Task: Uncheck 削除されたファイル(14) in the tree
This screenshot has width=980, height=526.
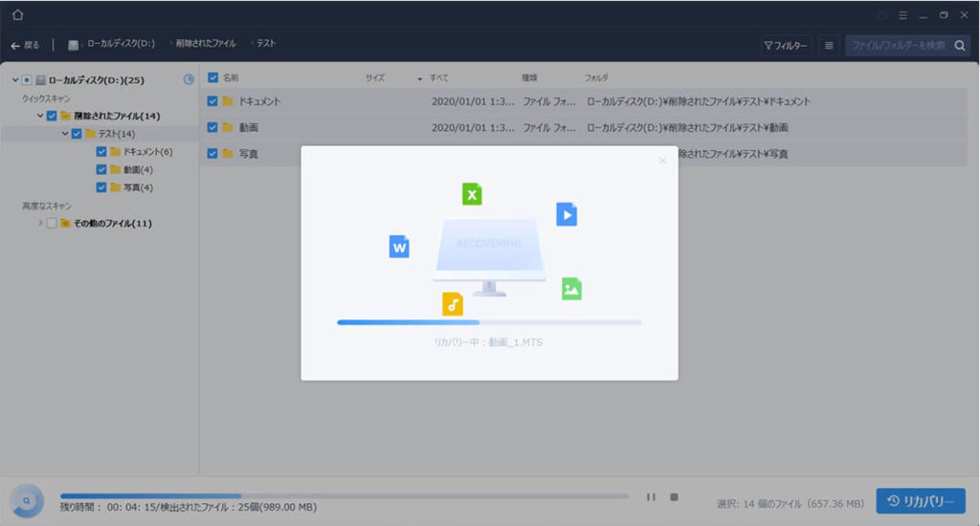Action: click(52, 116)
